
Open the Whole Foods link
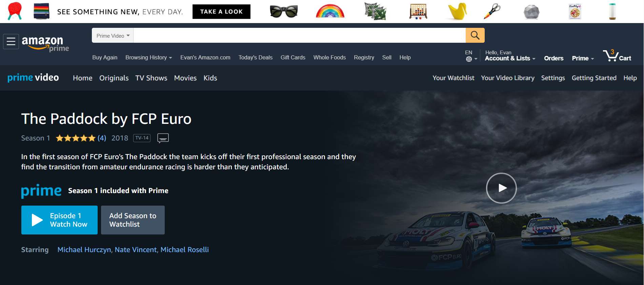329,58
